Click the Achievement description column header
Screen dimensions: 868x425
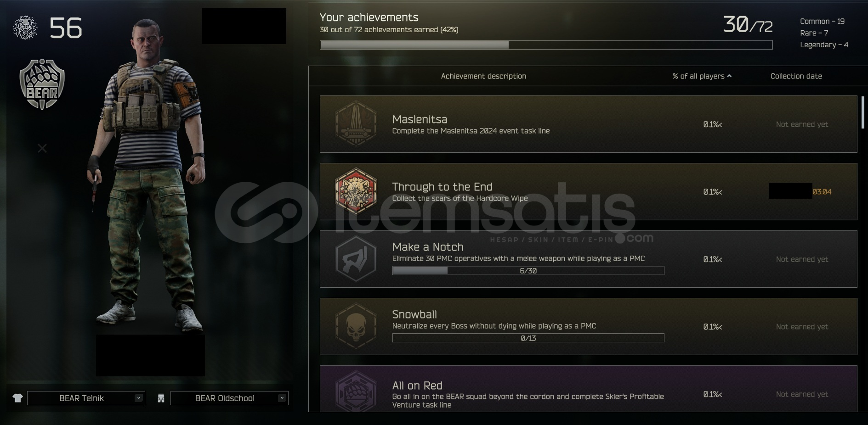pos(483,76)
